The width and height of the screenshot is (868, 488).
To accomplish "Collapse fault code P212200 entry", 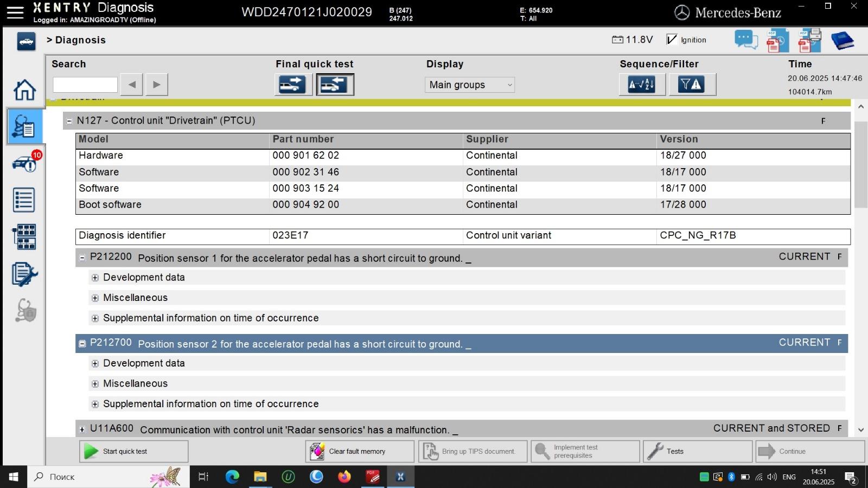I will 82,258.
